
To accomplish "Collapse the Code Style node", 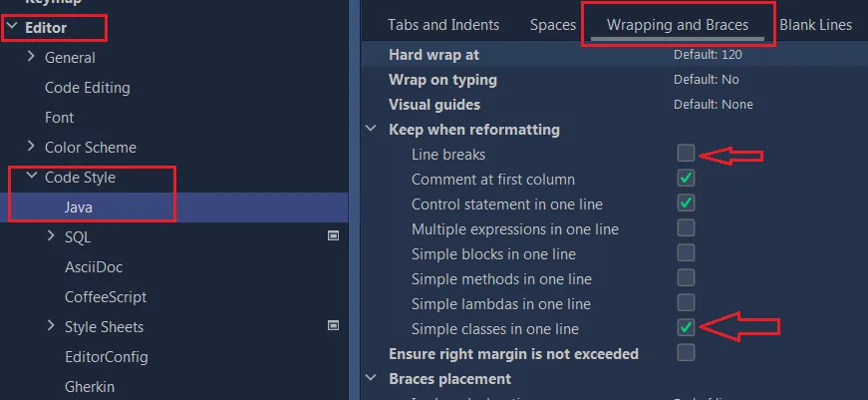I will [31, 178].
